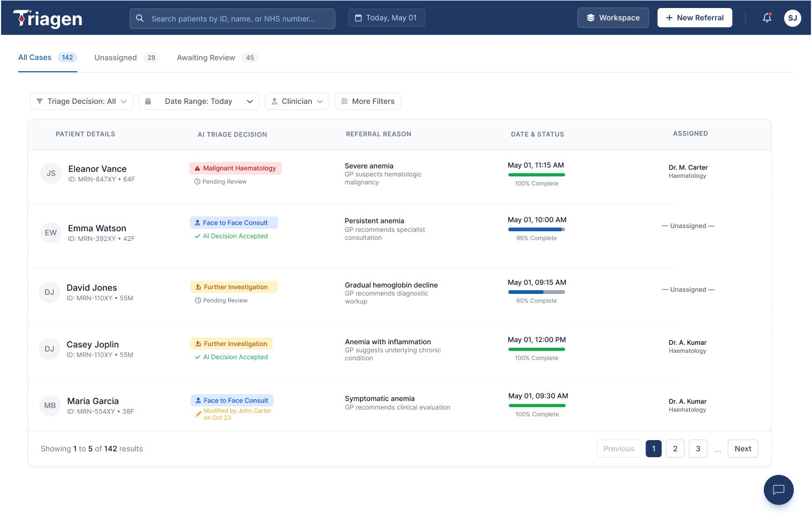This screenshot has width=812, height=522.
Task: Open the Workspace button
Action: [613, 18]
